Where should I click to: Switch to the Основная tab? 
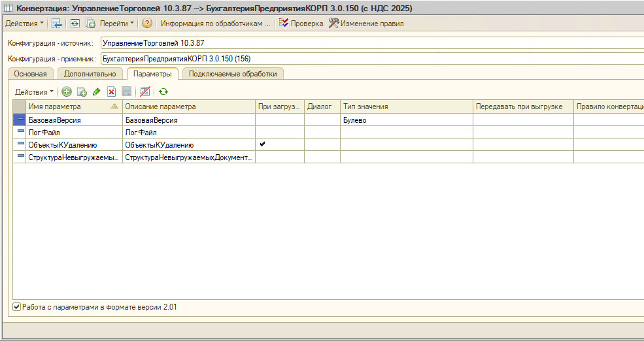click(x=30, y=74)
